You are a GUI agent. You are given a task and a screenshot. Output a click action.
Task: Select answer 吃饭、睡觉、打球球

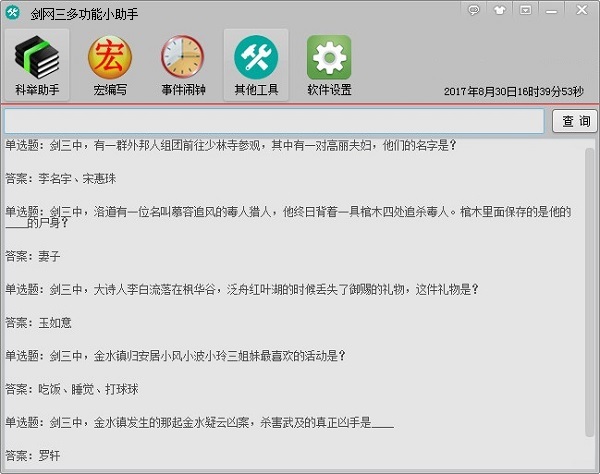pyautogui.click(x=72, y=389)
